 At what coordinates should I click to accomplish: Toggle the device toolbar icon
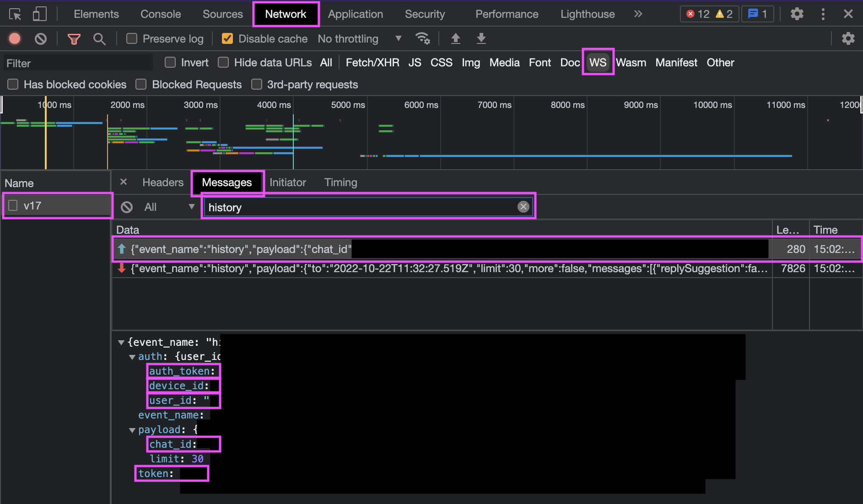click(x=40, y=14)
